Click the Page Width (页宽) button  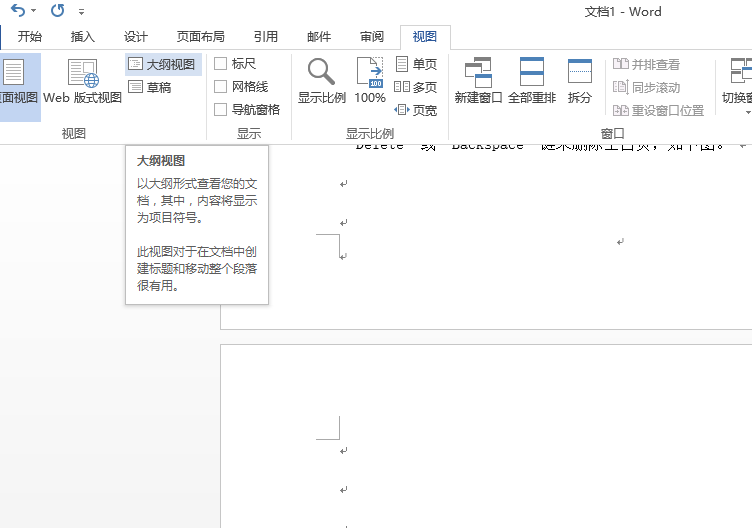pyautogui.click(x=416, y=110)
